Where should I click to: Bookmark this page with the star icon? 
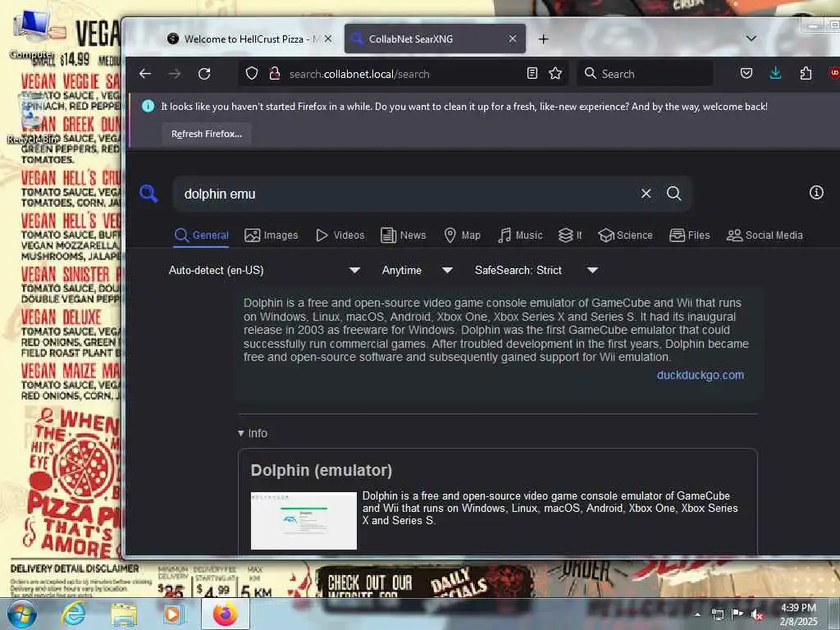pos(555,73)
